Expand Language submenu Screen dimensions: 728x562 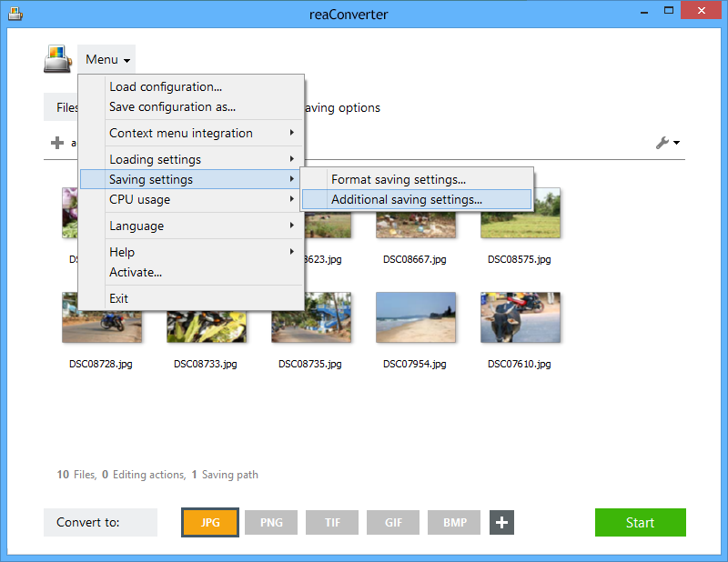[x=191, y=226]
